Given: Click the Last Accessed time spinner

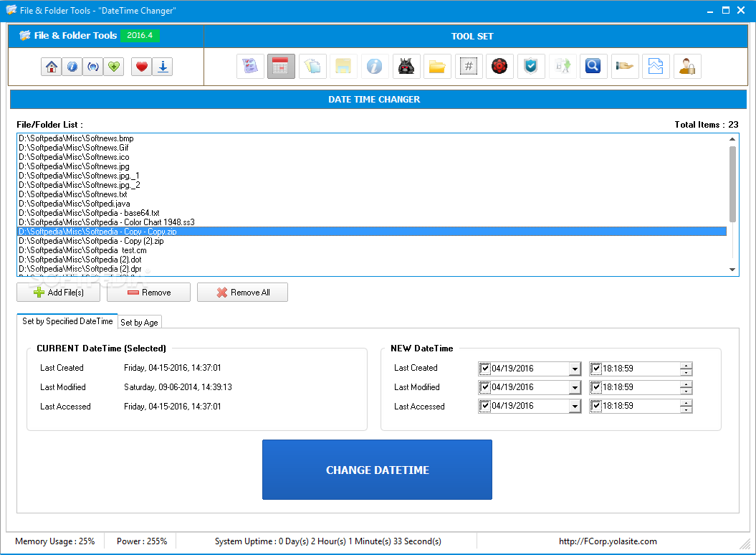Looking at the screenshot, I should click(x=686, y=407).
